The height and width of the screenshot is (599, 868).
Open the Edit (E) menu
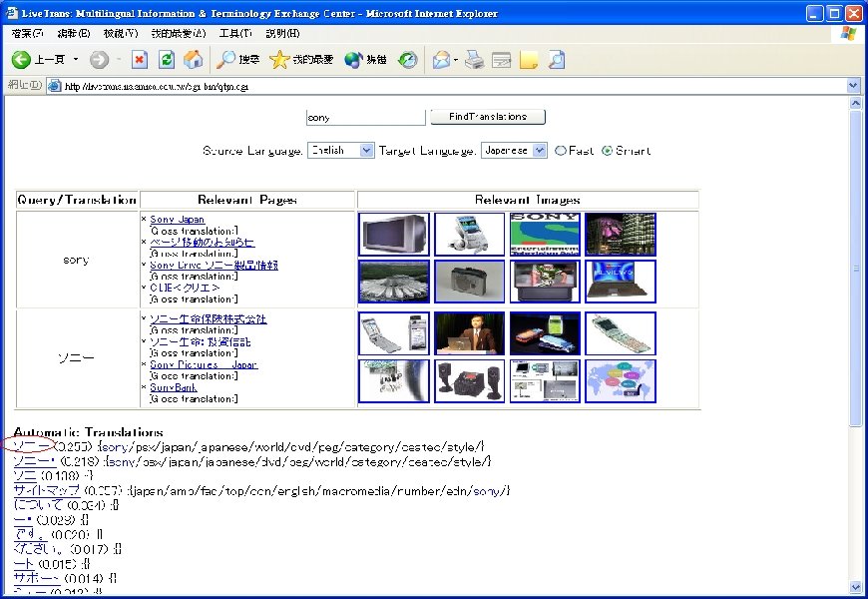pyautogui.click(x=74, y=33)
